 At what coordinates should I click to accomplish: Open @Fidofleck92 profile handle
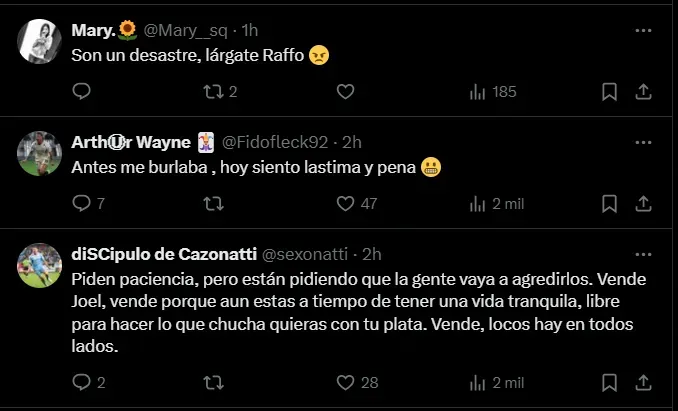[x=277, y=142]
